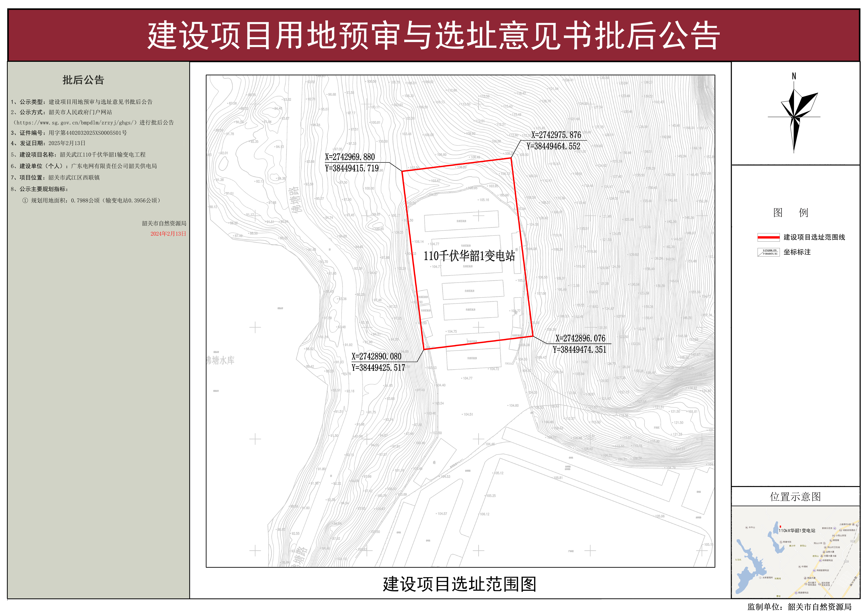The height and width of the screenshot is (614, 868).
Task: Click coordinate X=2742896.076
Action: pyautogui.click(x=580, y=338)
